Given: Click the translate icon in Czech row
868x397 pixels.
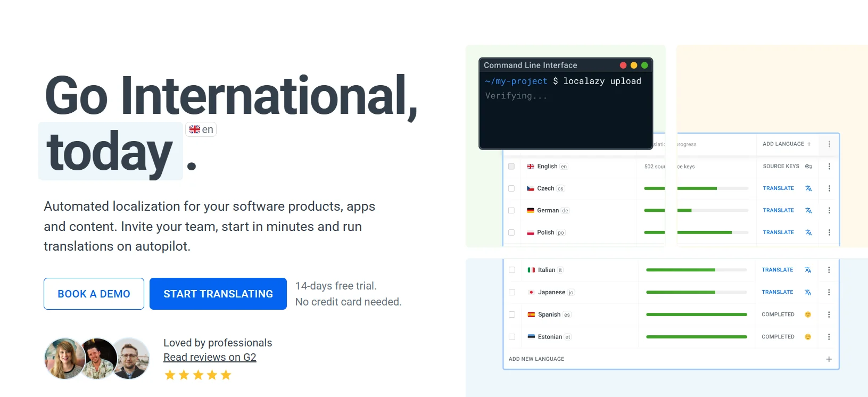Looking at the screenshot, I should coord(808,188).
